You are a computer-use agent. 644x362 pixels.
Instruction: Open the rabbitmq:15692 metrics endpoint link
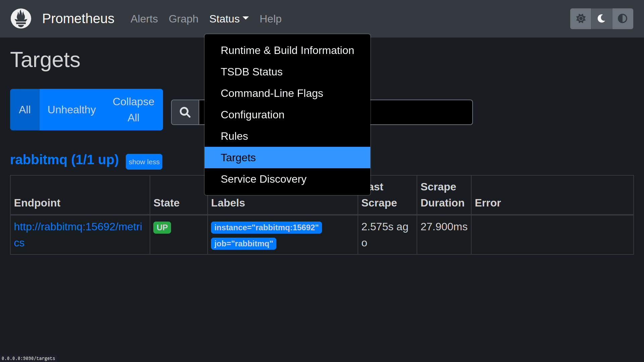point(78,227)
